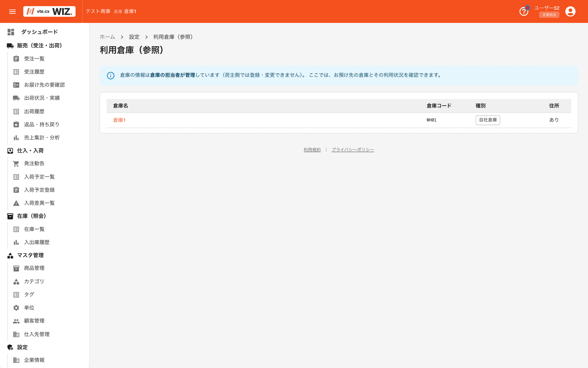This screenshot has width=588, height=368.
Task: Open 入荷予定登録 in the sidebar
Action: pyautogui.click(x=39, y=190)
